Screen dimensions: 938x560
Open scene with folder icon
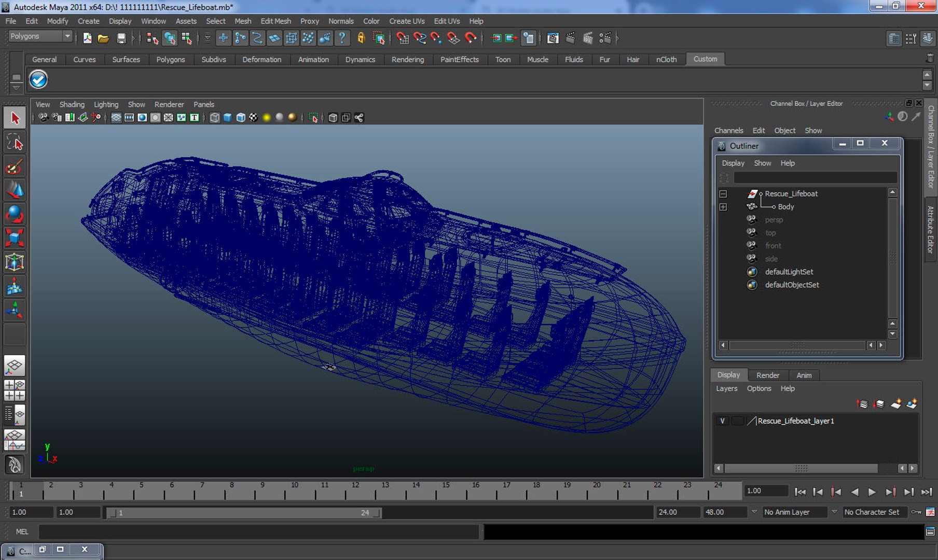(x=103, y=38)
